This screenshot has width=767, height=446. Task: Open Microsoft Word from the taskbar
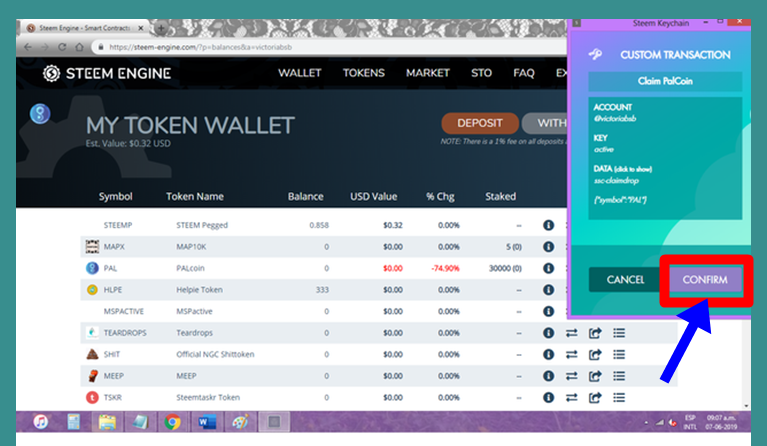[206, 422]
